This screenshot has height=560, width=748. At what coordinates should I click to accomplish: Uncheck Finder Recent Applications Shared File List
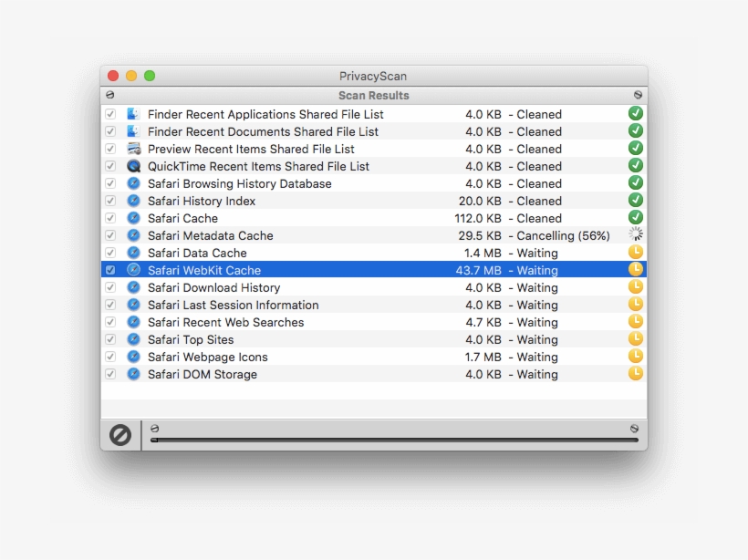(110, 114)
